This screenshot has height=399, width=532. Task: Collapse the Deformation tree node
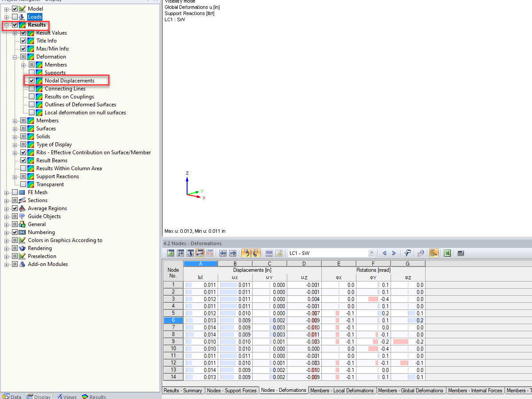15,57
